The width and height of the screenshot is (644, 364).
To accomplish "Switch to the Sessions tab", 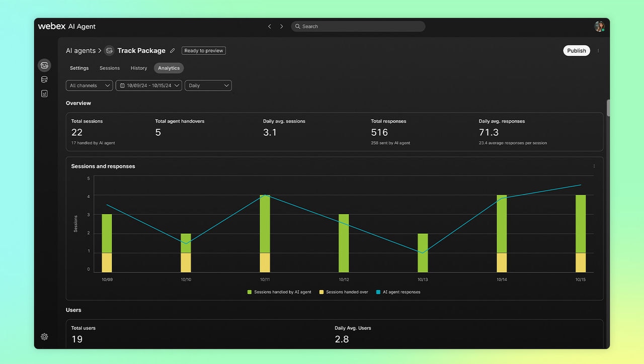I will click(110, 68).
